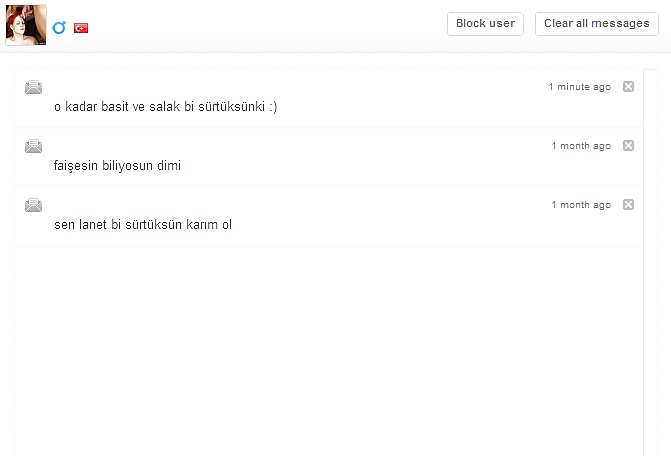Click the sender's profile avatar thumbnail

coord(25,25)
